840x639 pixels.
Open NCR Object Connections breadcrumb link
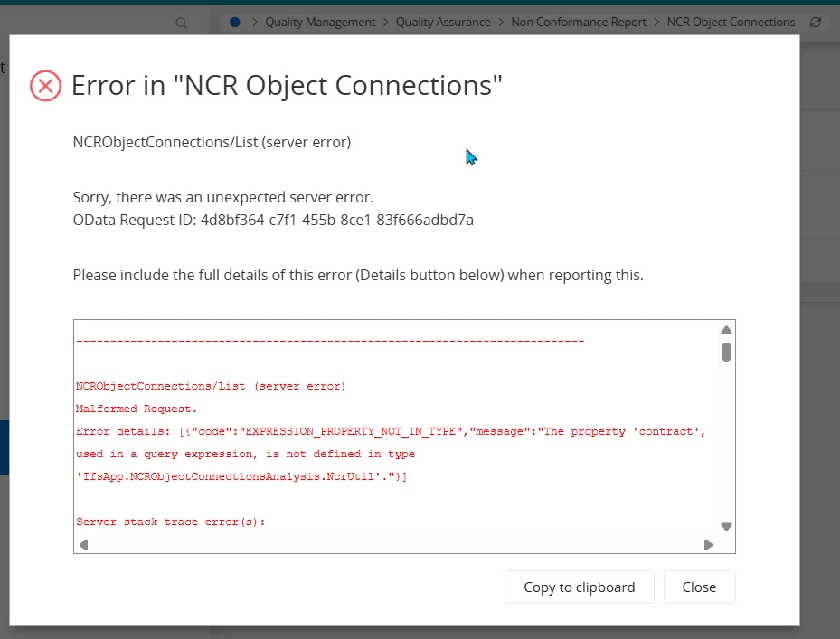(x=731, y=22)
